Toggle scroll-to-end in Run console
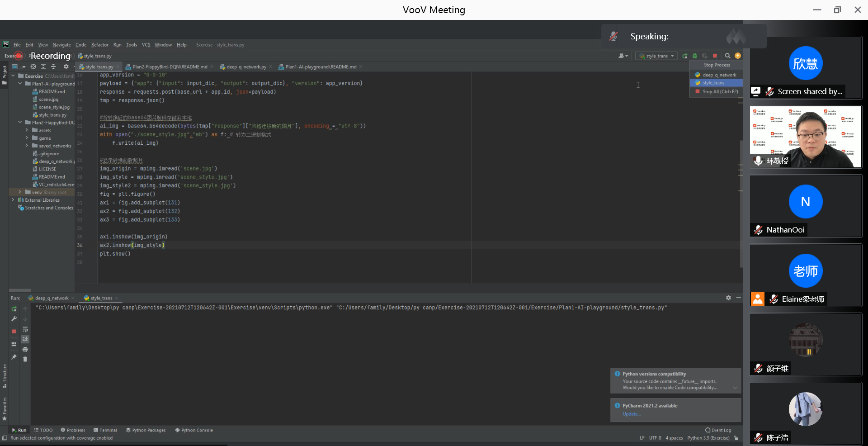 25,339
